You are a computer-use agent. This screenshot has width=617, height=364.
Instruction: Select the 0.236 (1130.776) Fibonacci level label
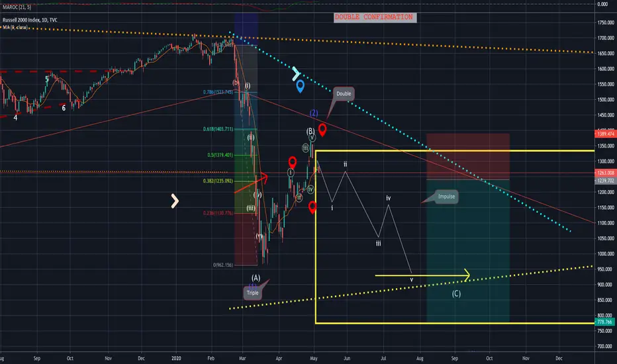click(x=218, y=213)
